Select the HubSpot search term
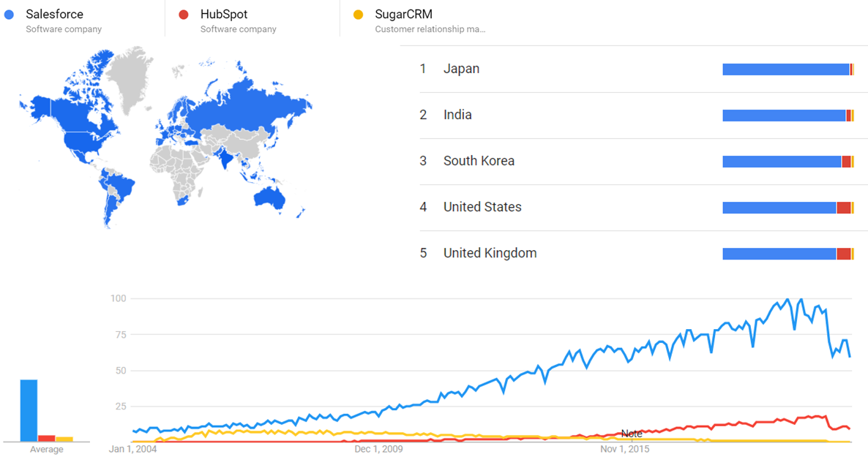Screen dimensions: 868x457 click(224, 15)
